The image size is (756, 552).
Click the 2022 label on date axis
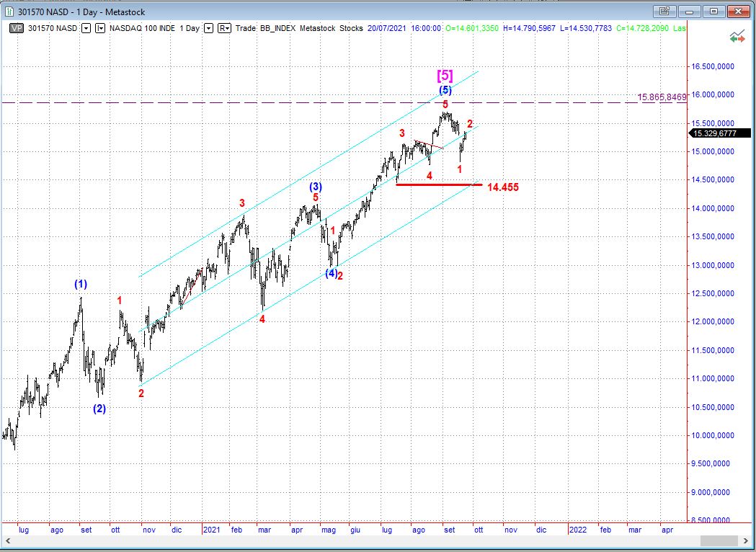tap(577, 530)
